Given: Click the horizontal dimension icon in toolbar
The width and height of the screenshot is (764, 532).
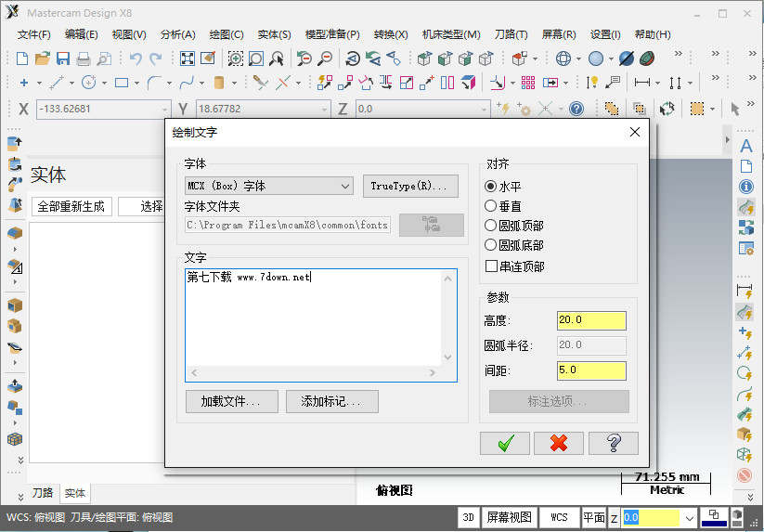Looking at the screenshot, I should 642,83.
